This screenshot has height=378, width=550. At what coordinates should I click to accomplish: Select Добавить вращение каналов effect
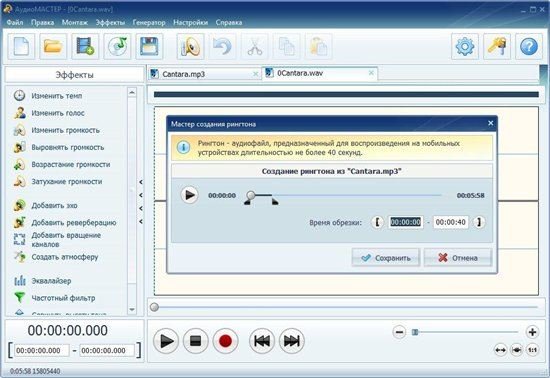coord(58,239)
